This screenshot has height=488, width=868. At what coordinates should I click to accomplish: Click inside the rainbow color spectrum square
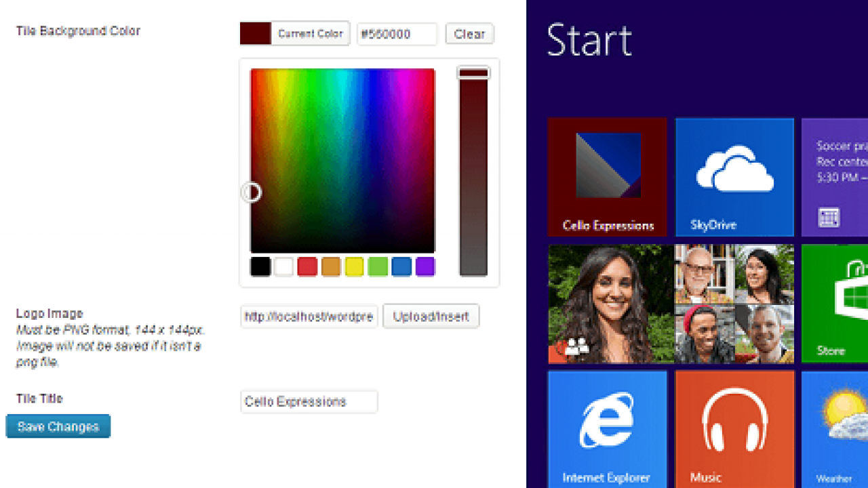click(x=342, y=161)
